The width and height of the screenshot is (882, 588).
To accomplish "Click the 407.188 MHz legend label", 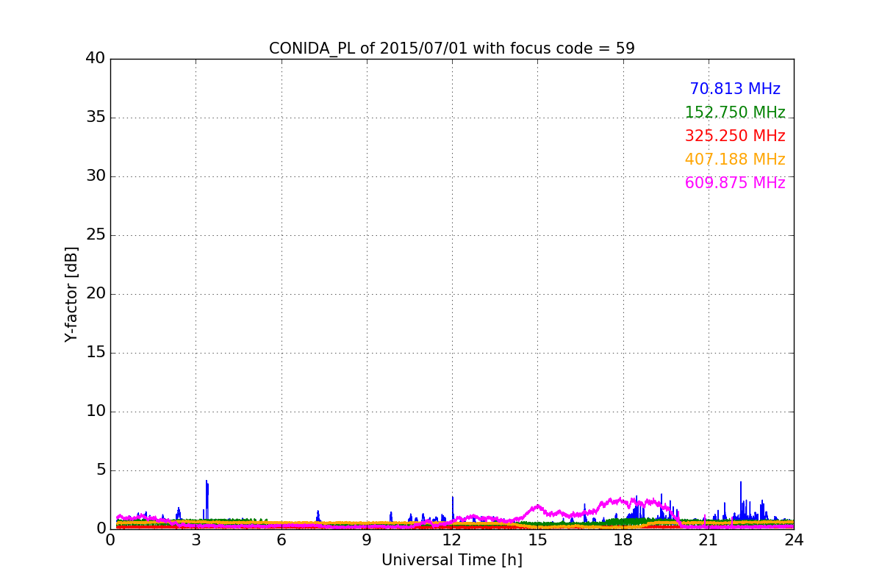I will (735, 159).
